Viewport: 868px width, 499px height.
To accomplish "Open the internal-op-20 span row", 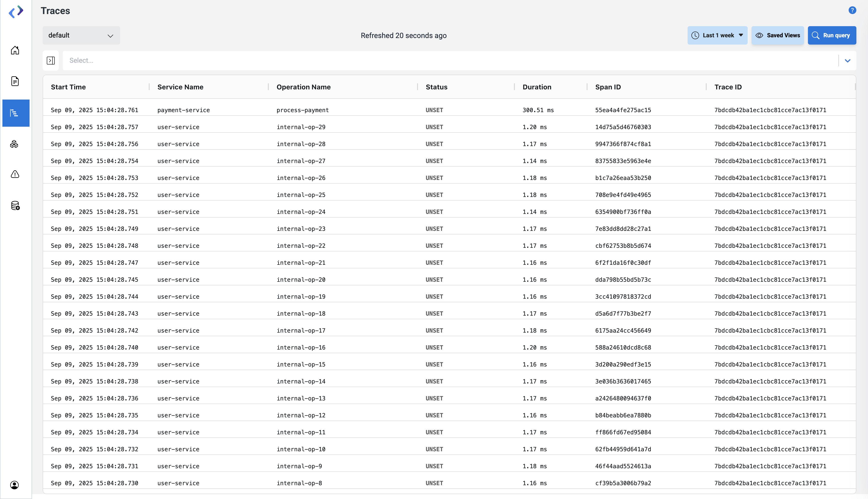I will (301, 280).
